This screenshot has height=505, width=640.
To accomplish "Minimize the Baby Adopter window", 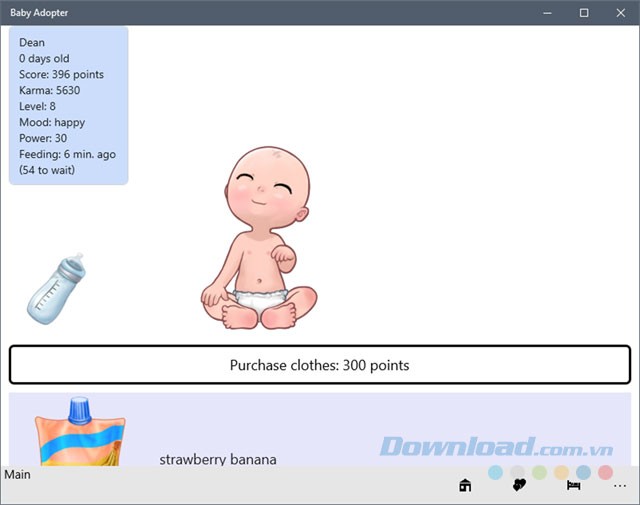I will point(547,13).
